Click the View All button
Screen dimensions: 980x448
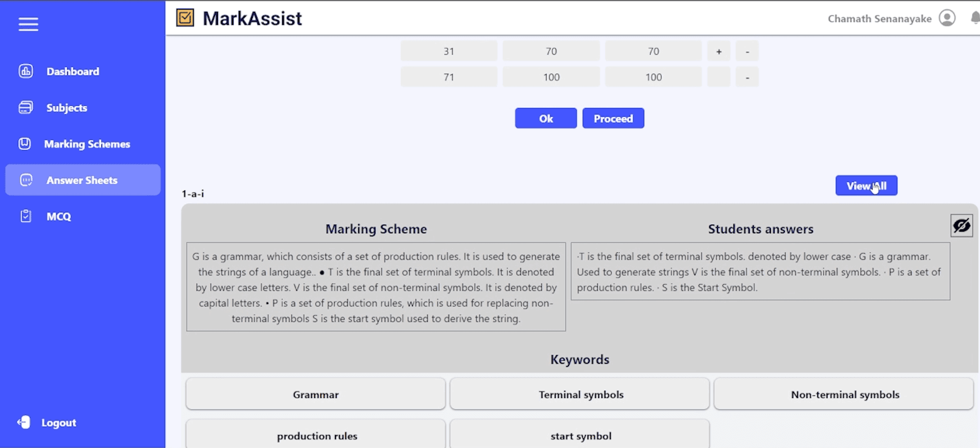coord(866,185)
